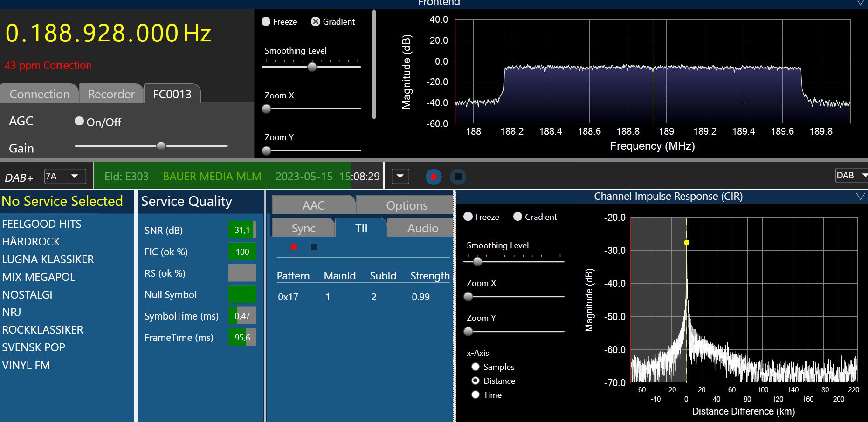Open the 7A channel dropdown

(65, 177)
